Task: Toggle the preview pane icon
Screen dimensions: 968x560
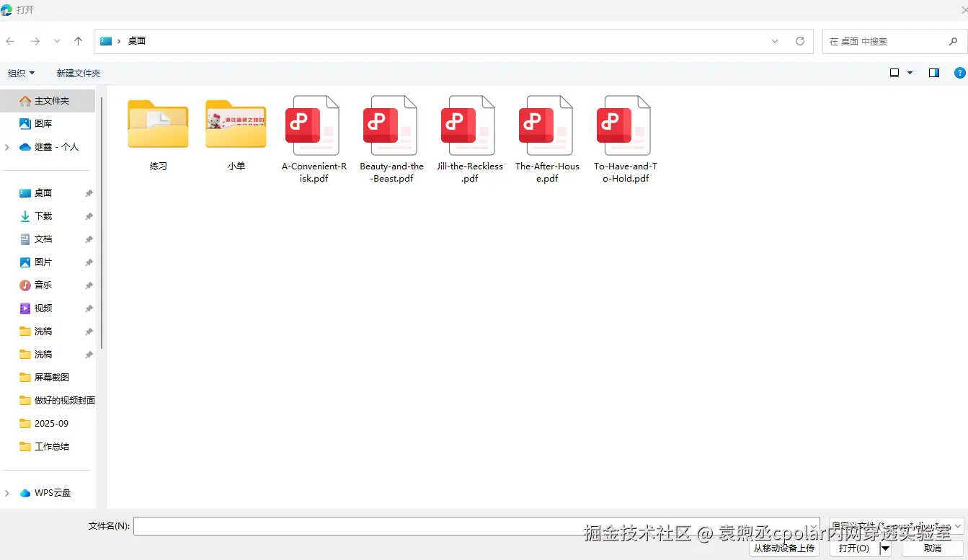Action: pos(933,72)
